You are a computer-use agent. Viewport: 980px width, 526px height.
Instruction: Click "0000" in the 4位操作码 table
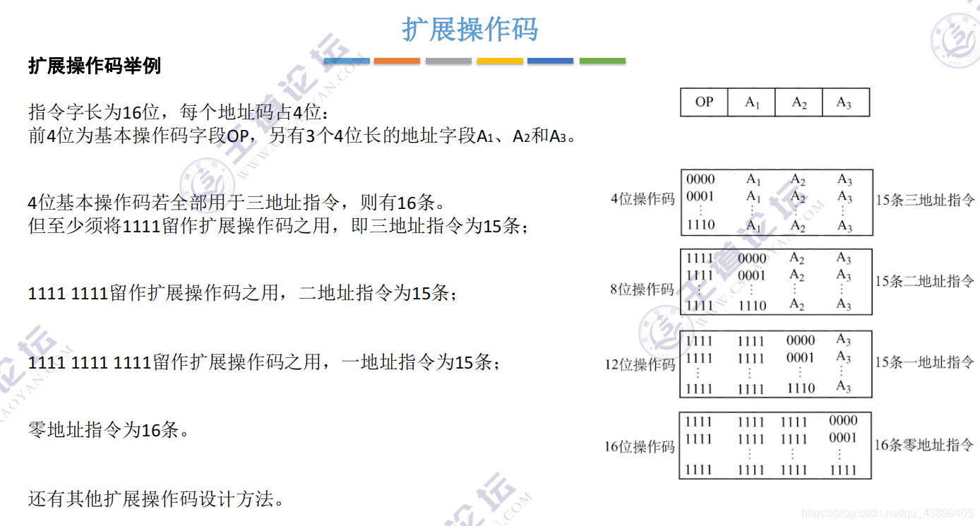700,179
